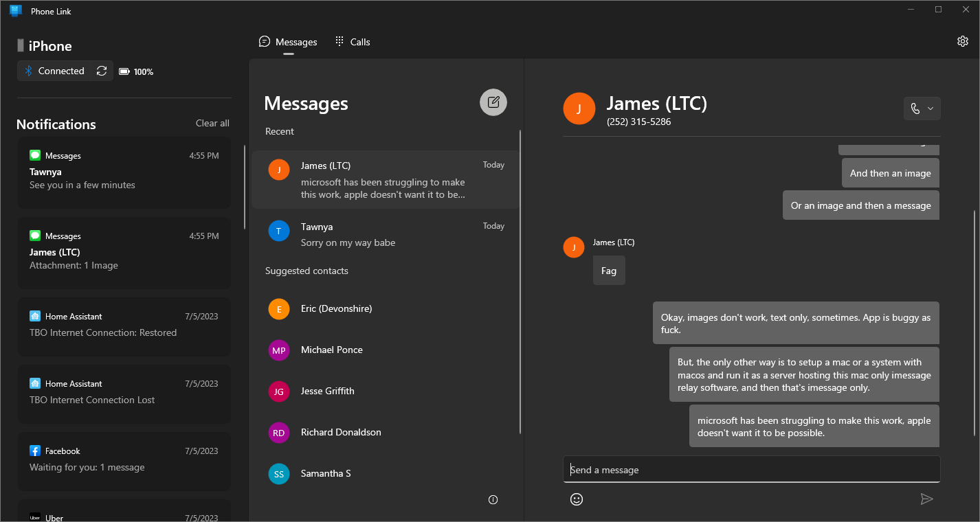Click the send message arrow icon

927,499
